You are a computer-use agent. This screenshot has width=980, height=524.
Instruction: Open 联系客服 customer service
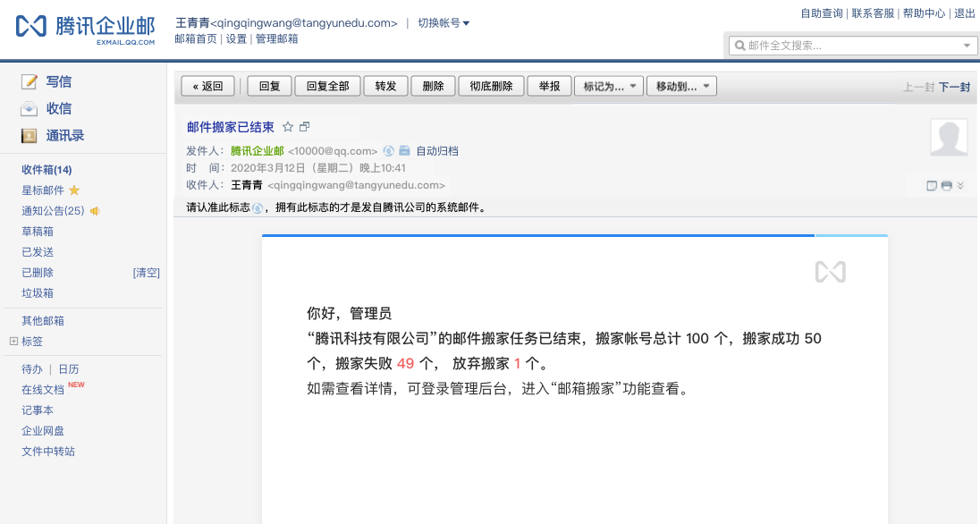tap(873, 13)
